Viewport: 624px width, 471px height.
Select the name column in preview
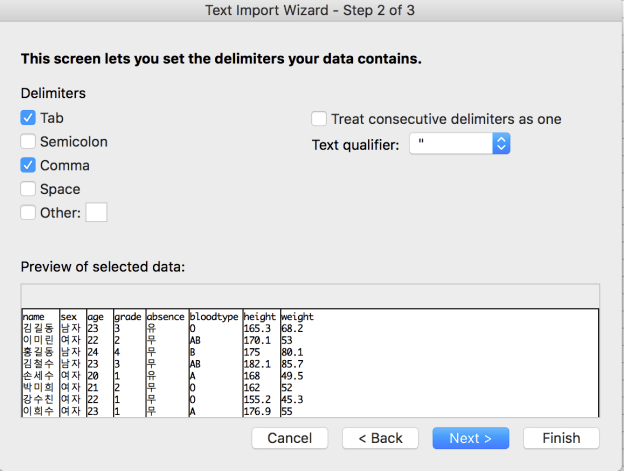(41, 363)
